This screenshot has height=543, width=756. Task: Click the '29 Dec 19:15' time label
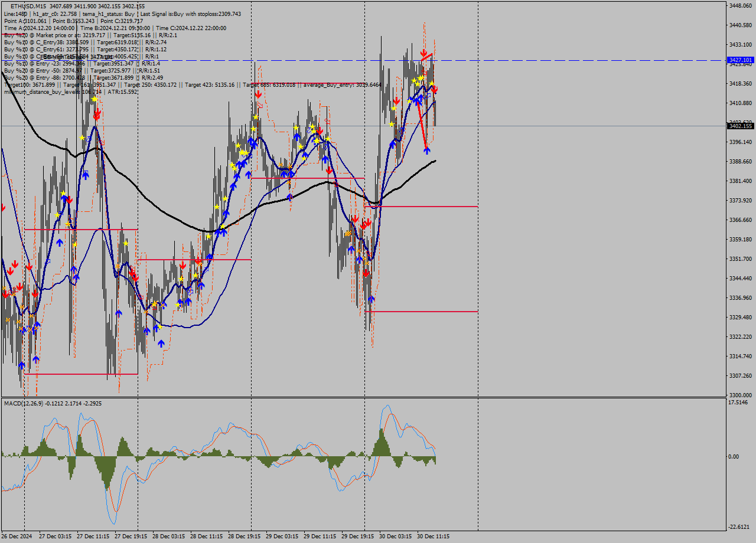click(357, 537)
